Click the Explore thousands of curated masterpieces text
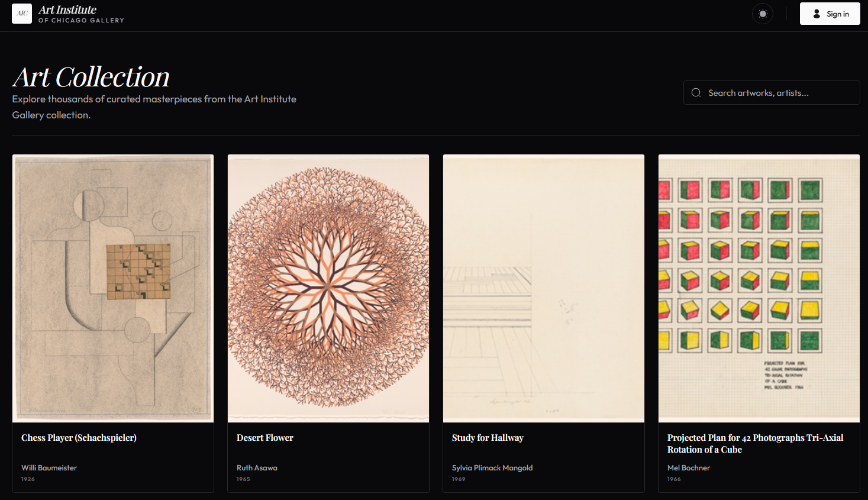Image resolution: width=868 pixels, height=500 pixels. click(x=154, y=107)
